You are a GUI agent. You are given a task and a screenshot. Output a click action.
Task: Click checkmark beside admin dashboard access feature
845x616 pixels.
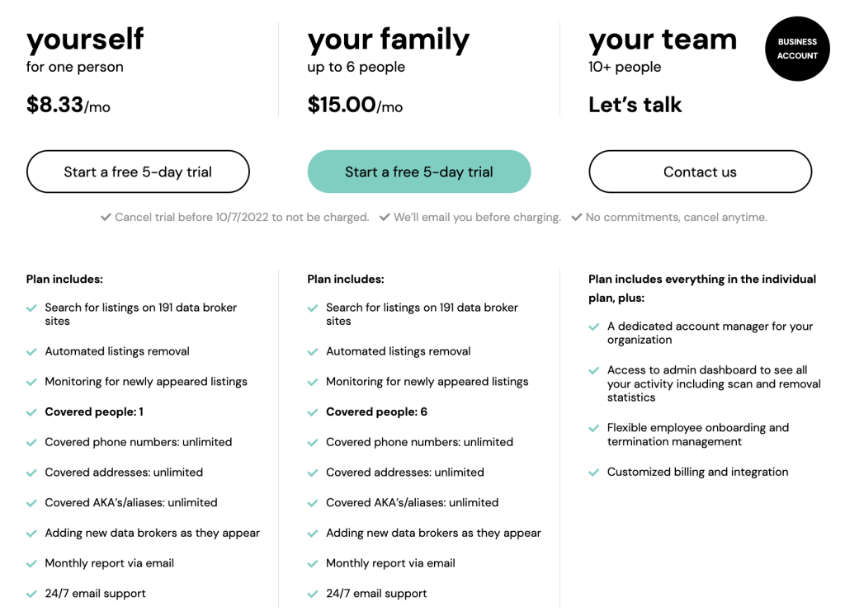pyautogui.click(x=594, y=370)
